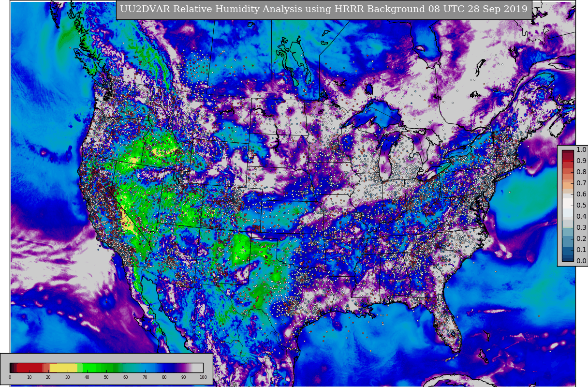This screenshot has height=387, width=588.
Task: Click the 0.4 label on the right colorbar
Action: pos(581,217)
